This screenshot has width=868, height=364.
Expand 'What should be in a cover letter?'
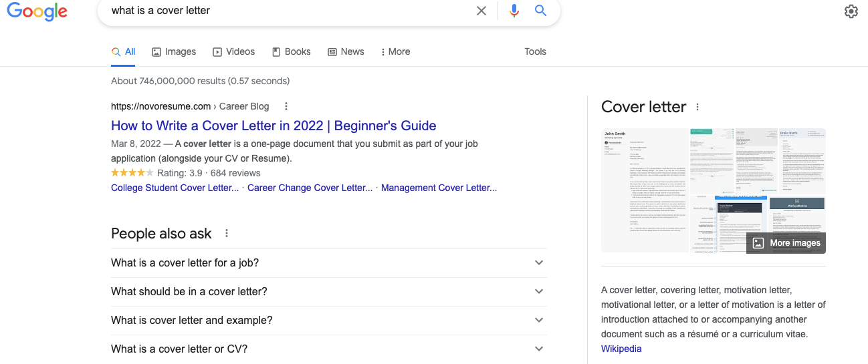(328, 292)
